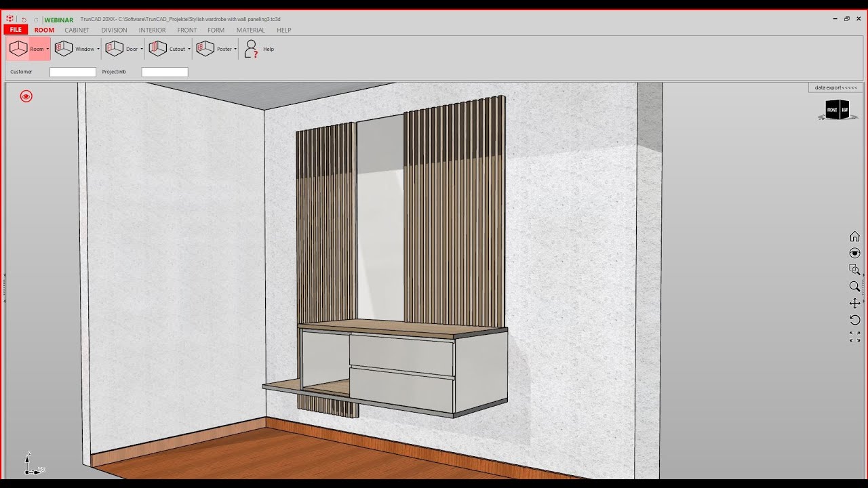Click the Door tool icon
This screenshot has height=488, width=868.
(115, 49)
